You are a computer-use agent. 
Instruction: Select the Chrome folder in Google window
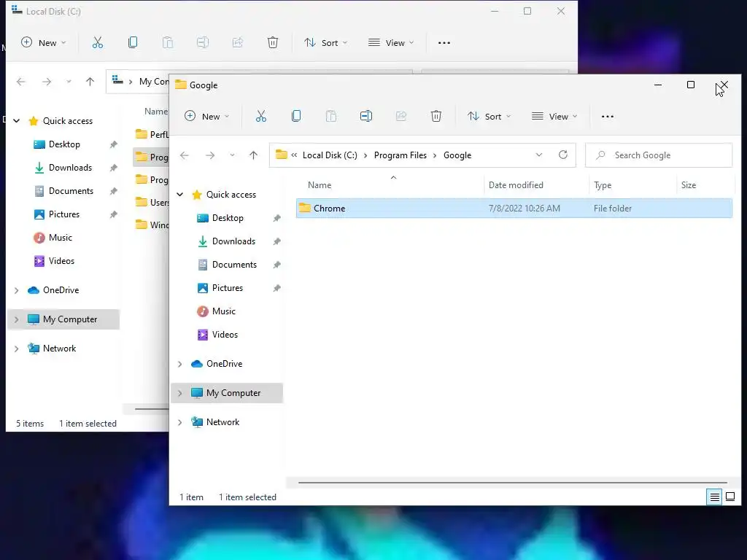514,208
